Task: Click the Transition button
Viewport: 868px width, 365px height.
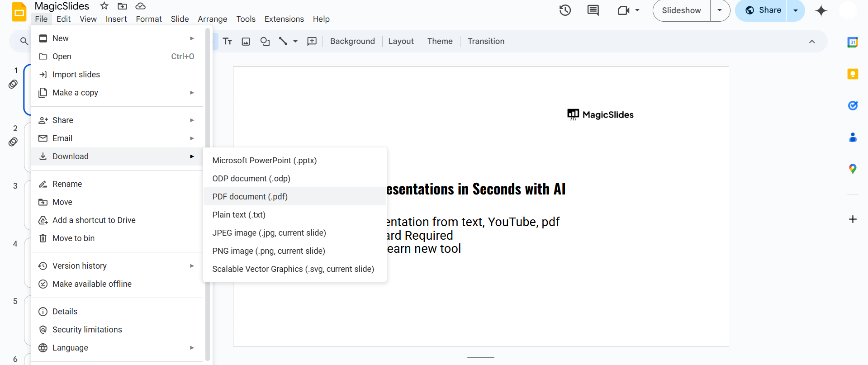Action: pos(486,41)
